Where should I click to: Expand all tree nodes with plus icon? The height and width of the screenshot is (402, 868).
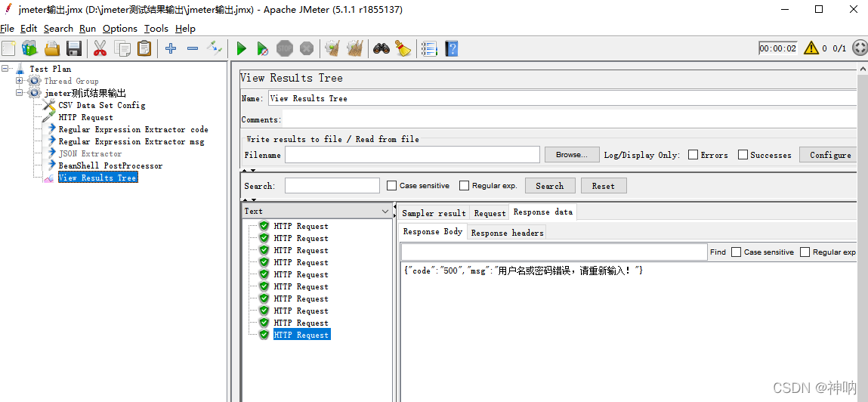171,48
